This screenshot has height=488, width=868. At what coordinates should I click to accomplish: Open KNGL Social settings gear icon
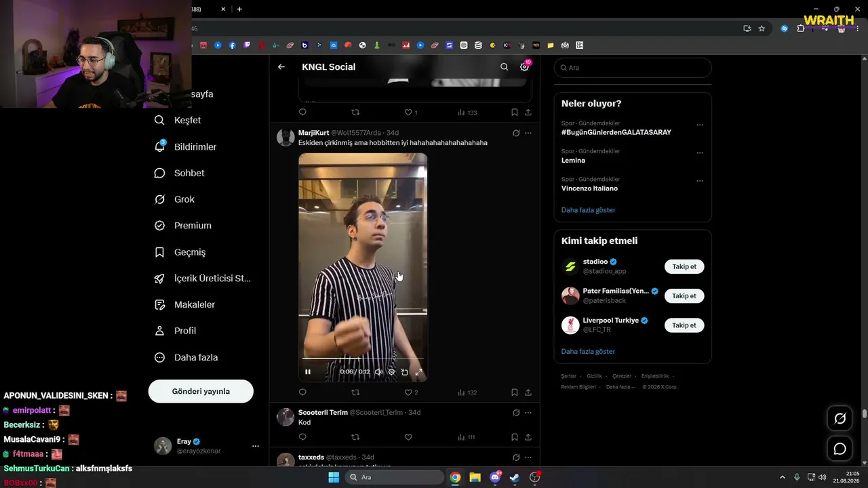click(524, 67)
